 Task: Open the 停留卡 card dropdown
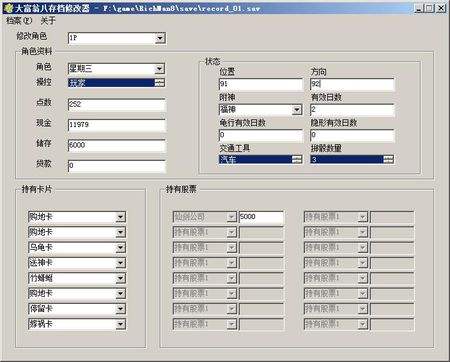pyautogui.click(x=121, y=309)
